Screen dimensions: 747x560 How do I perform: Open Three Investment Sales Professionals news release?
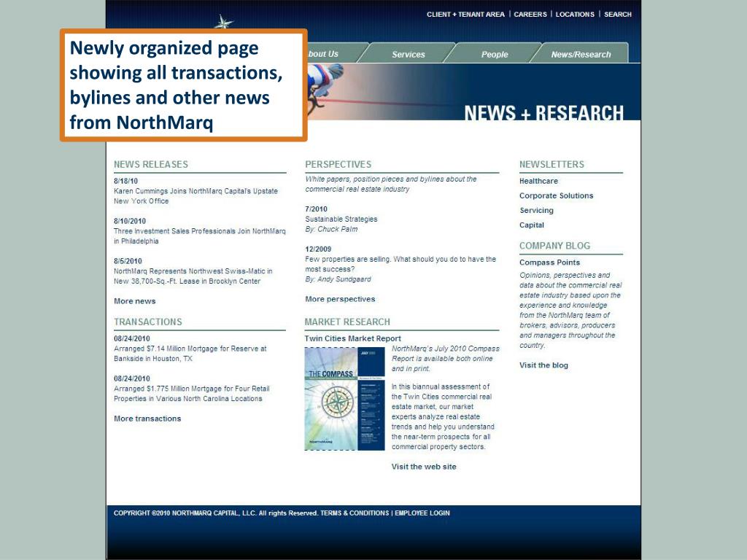200,236
